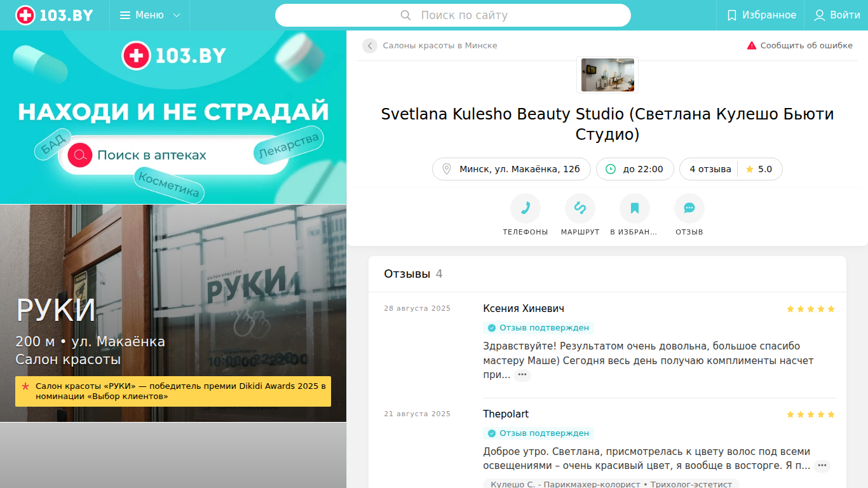Click the Кулешо С. - Парикмахер-колорист specialist tag
This screenshot has height=488, width=868.
[611, 484]
